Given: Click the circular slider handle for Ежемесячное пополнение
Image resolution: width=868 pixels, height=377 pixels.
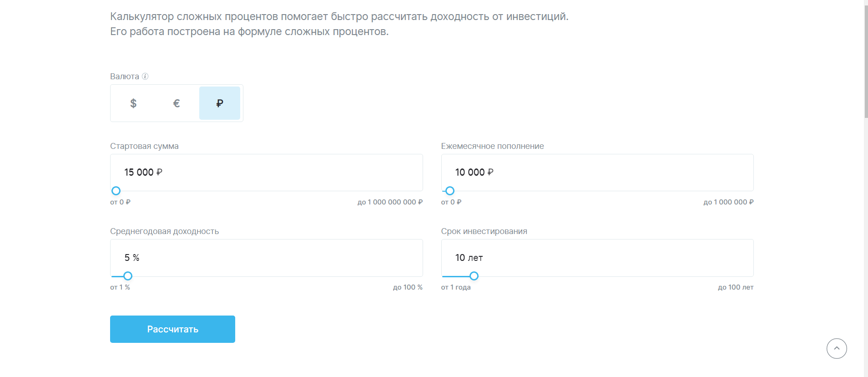Looking at the screenshot, I should (449, 191).
